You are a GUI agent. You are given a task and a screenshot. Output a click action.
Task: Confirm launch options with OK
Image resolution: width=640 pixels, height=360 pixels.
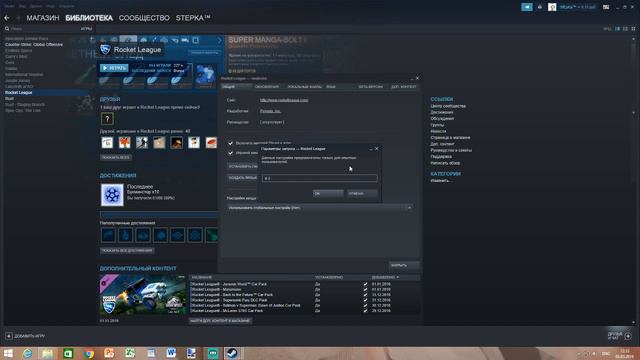click(x=328, y=193)
